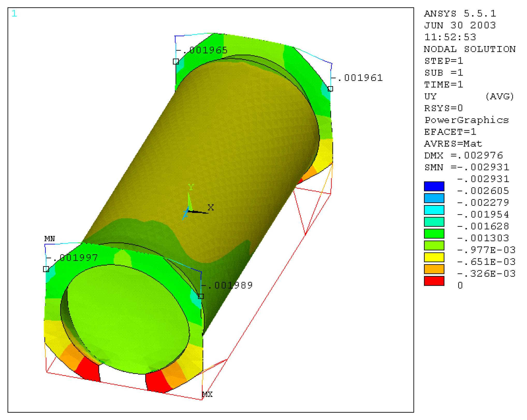Click the MN minimum marker label

pyautogui.click(x=49, y=238)
